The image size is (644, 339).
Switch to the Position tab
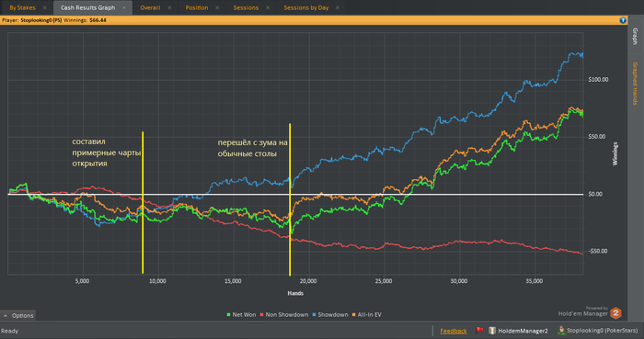click(197, 7)
